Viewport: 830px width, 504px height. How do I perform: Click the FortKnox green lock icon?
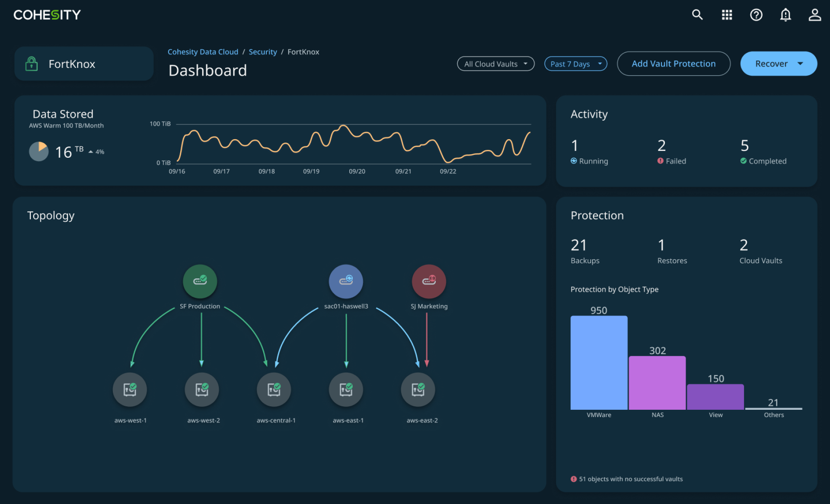click(x=32, y=64)
